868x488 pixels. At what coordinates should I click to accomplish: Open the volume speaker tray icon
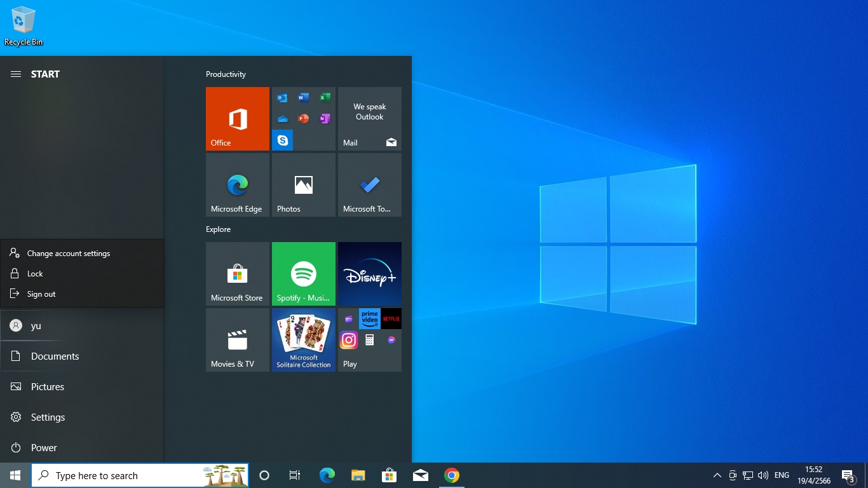point(763,475)
